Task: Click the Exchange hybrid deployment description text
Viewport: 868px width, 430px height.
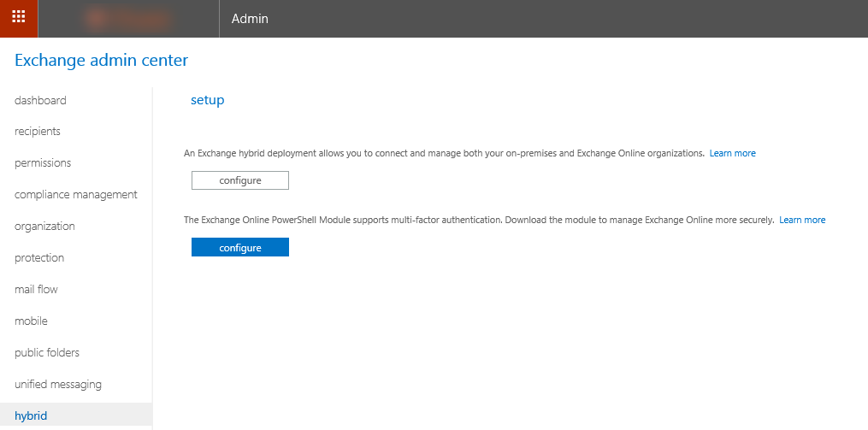Action: point(444,153)
